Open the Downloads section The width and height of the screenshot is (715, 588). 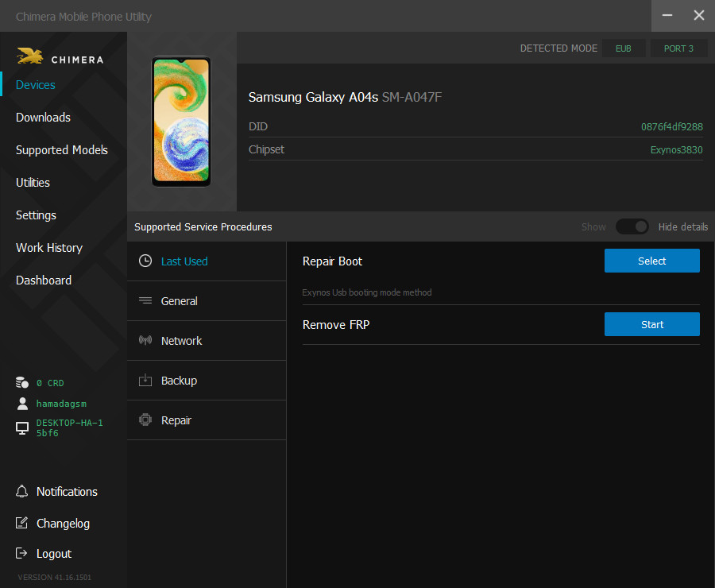[44, 118]
